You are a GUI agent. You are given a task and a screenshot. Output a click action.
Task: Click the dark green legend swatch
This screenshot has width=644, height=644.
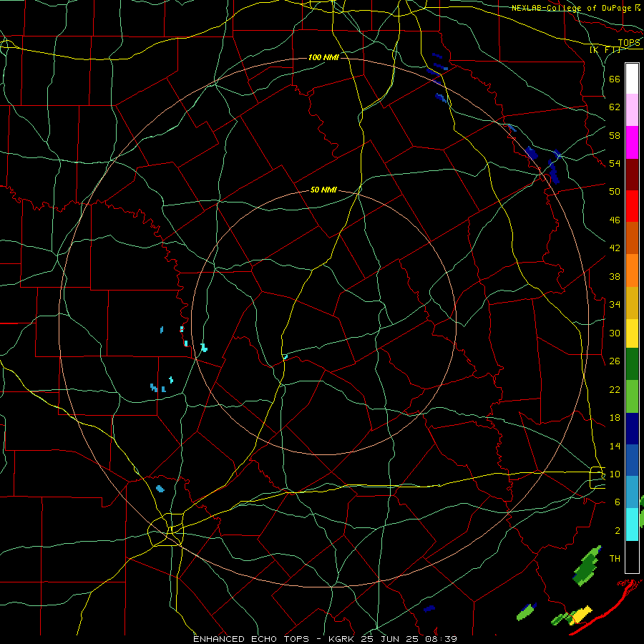632,364
